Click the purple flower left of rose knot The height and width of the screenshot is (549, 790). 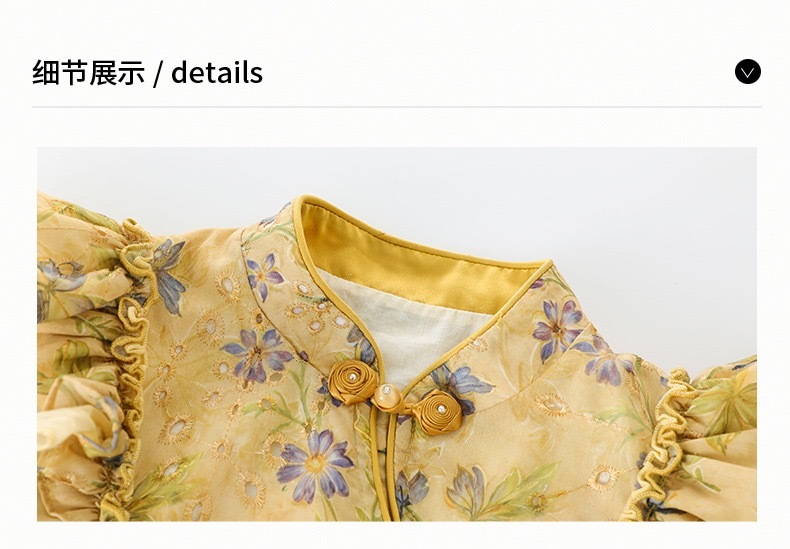[x=257, y=353]
